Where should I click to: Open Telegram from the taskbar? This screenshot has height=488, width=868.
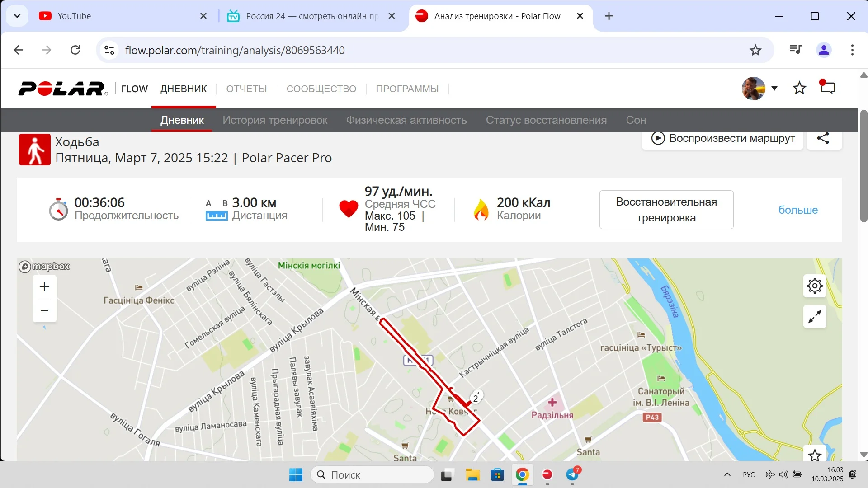tap(572, 474)
